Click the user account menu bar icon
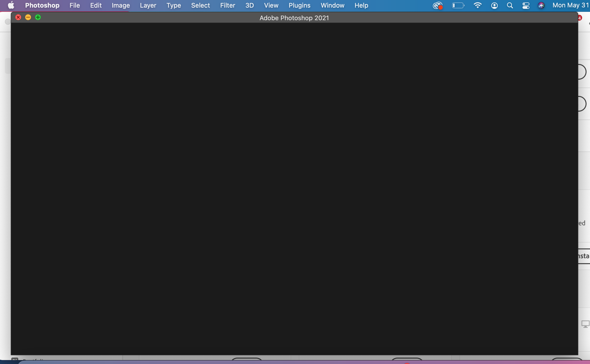 click(x=494, y=5)
